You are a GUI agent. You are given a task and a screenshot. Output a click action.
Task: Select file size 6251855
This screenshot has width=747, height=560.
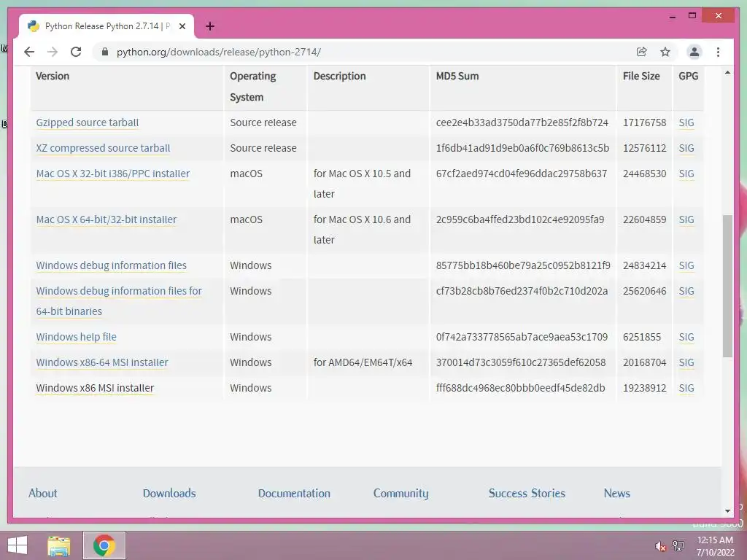[x=642, y=337]
